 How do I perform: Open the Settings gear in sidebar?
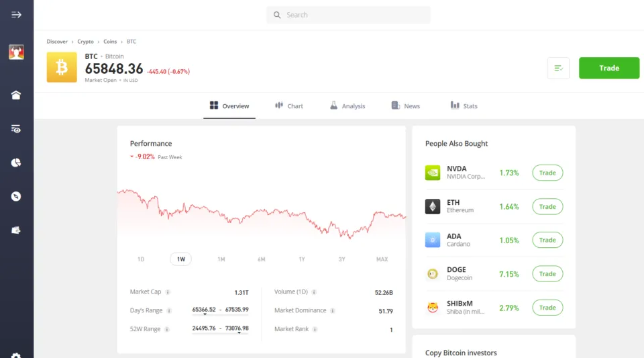16,355
